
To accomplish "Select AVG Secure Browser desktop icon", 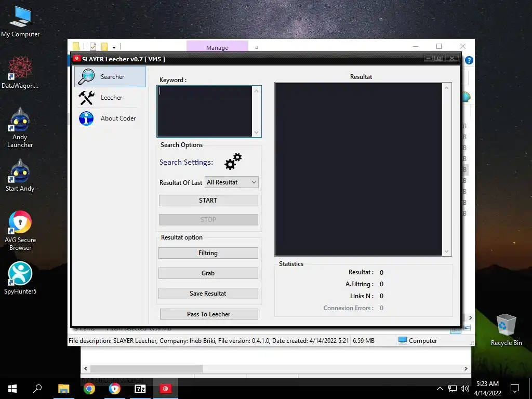I will click(x=20, y=231).
